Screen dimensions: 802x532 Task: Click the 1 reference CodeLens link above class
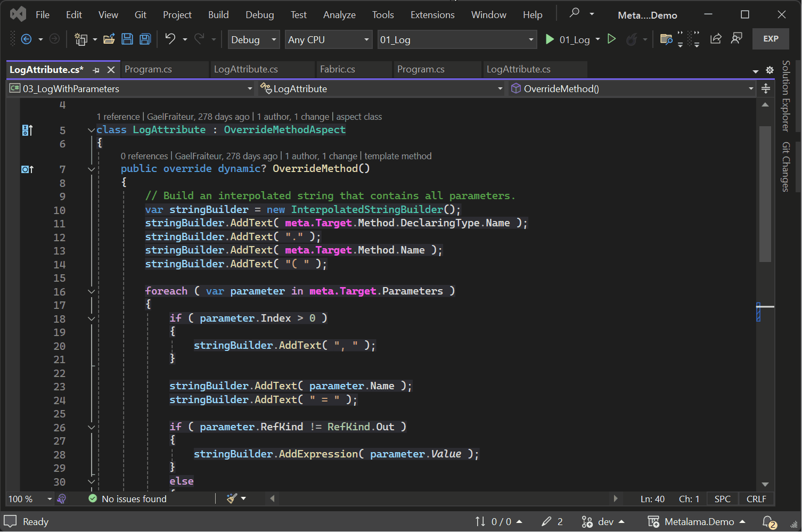point(118,117)
